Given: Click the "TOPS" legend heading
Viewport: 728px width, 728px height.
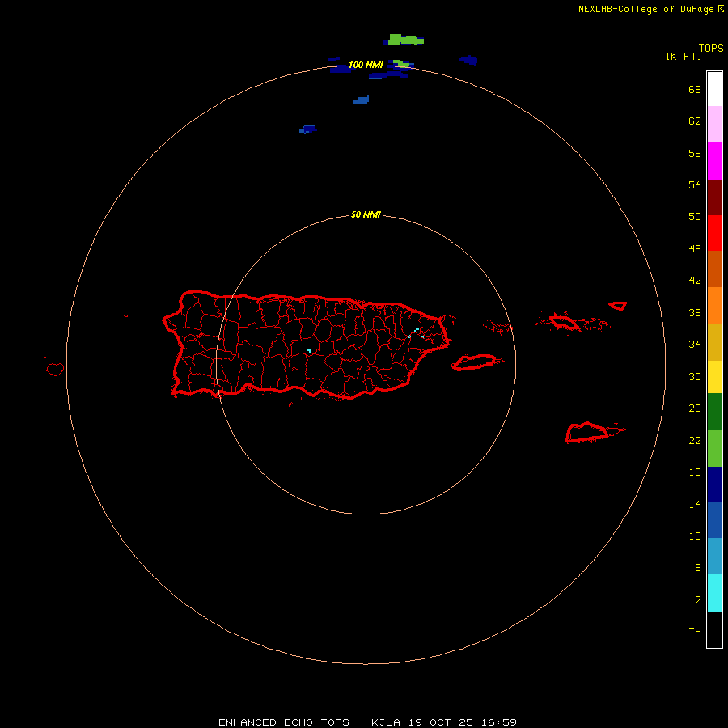Looking at the screenshot, I should [x=711, y=48].
